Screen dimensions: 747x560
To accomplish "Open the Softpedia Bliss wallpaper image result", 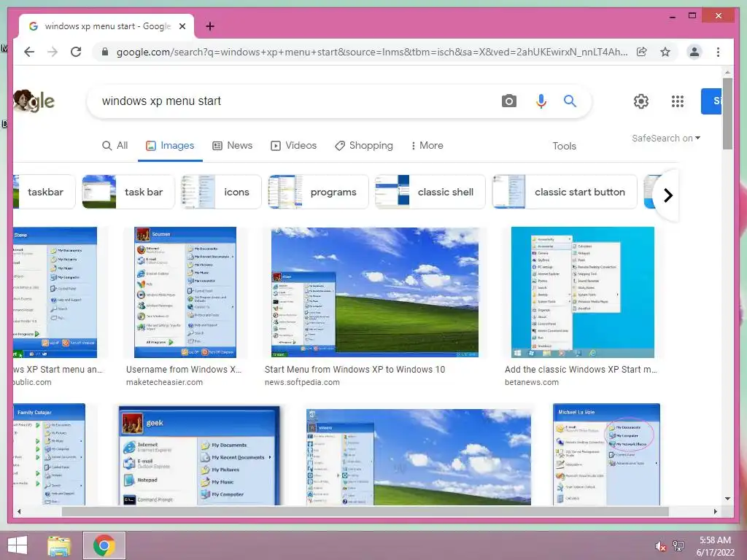I will click(375, 292).
